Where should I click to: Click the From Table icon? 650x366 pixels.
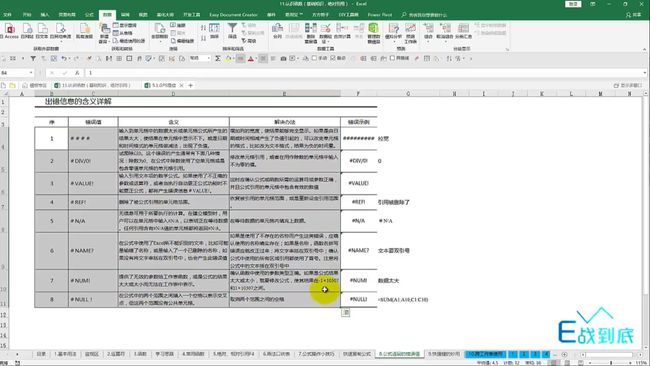123,33
